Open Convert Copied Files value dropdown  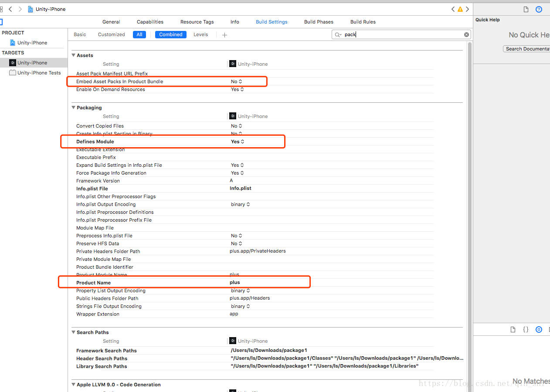click(236, 126)
